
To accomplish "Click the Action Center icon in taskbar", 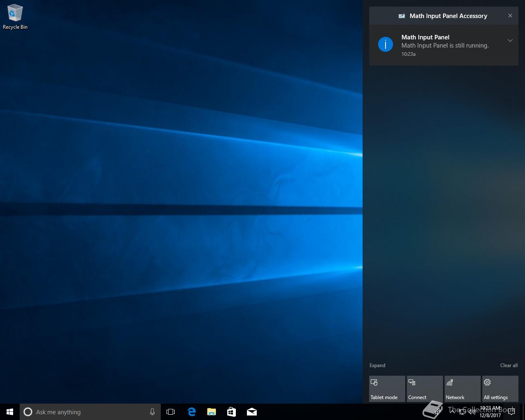I will click(511, 412).
